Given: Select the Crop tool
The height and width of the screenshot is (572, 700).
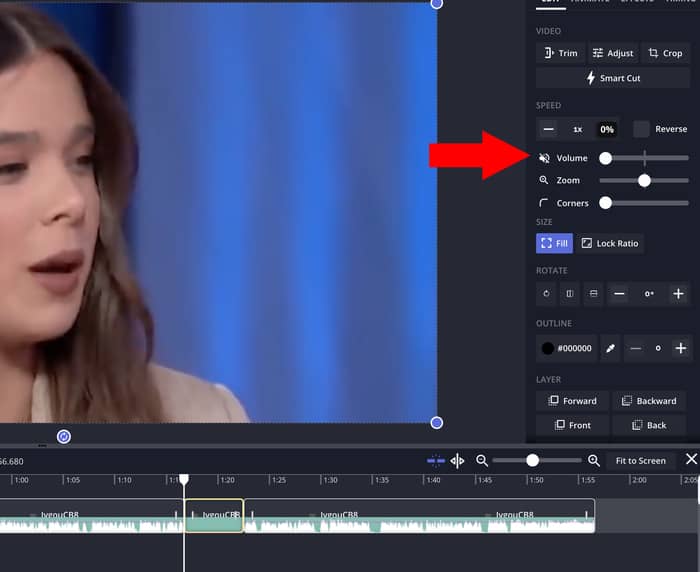Looking at the screenshot, I should (x=664, y=53).
